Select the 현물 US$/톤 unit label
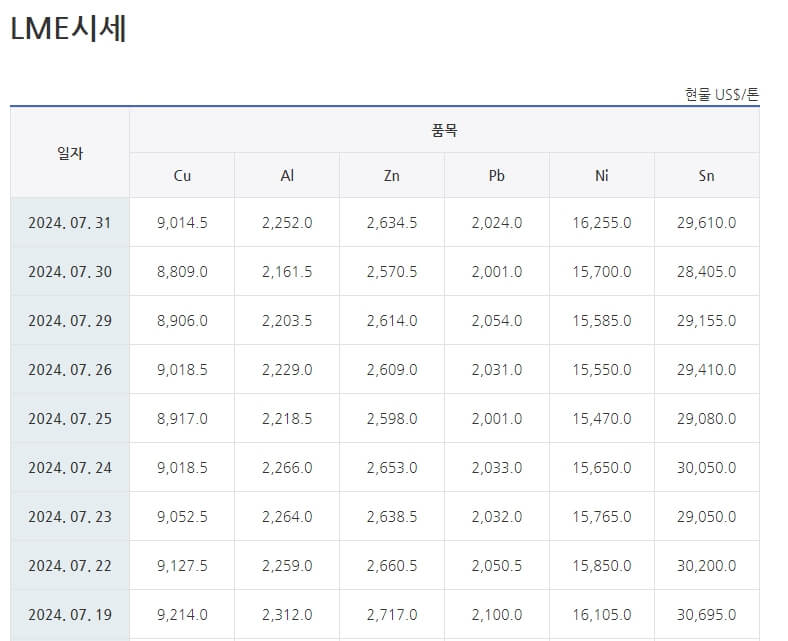The height and width of the screenshot is (641, 788). tap(722, 94)
